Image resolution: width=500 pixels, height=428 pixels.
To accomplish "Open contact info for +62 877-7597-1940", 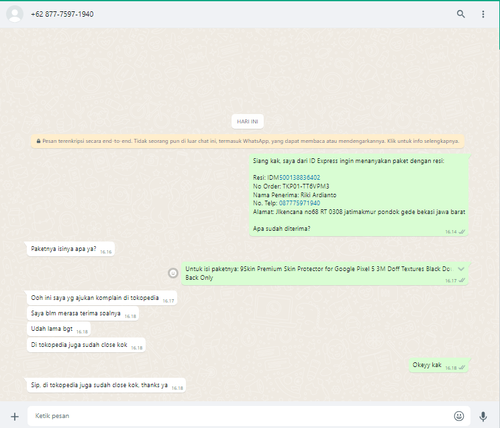I will (62, 14).
